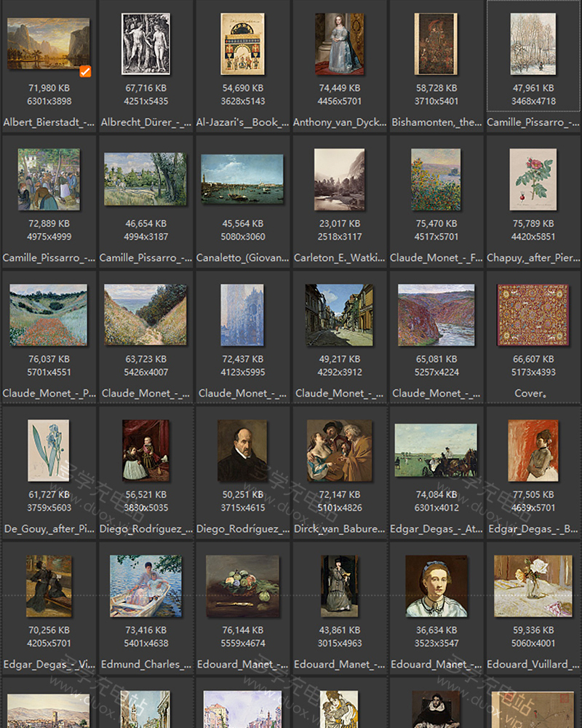Select the Carleton E. Watkins sepia photograph

coord(339,180)
